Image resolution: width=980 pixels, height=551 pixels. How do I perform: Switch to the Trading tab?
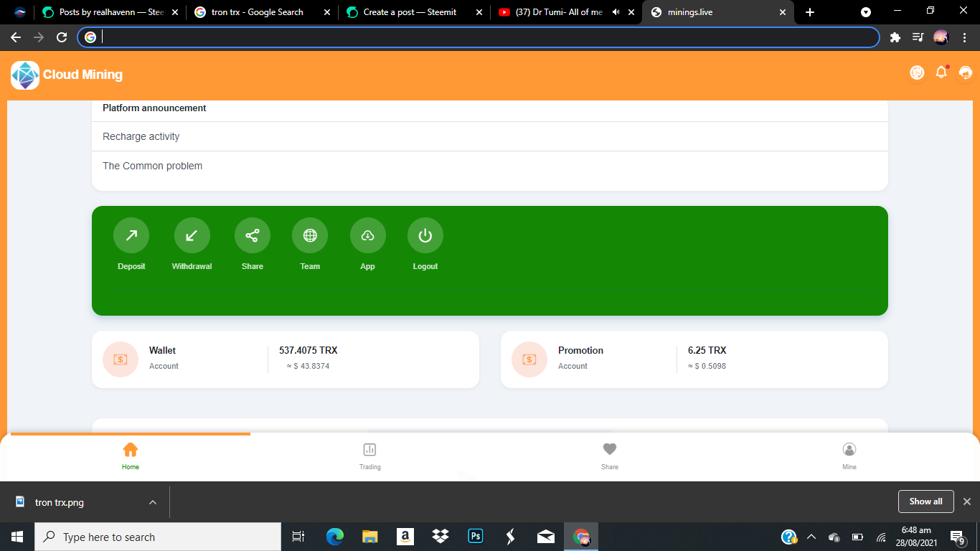(x=369, y=455)
